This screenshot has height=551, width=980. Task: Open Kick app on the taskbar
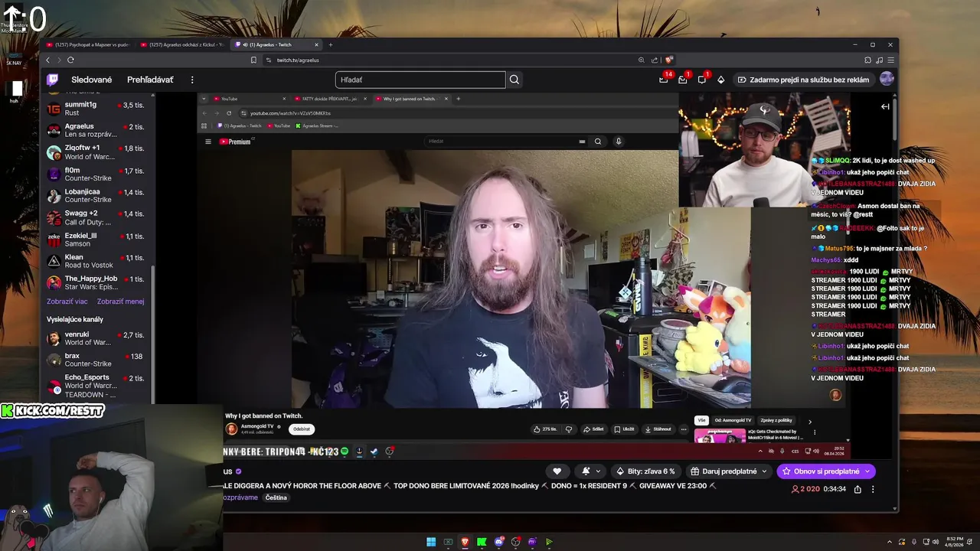pos(482,542)
